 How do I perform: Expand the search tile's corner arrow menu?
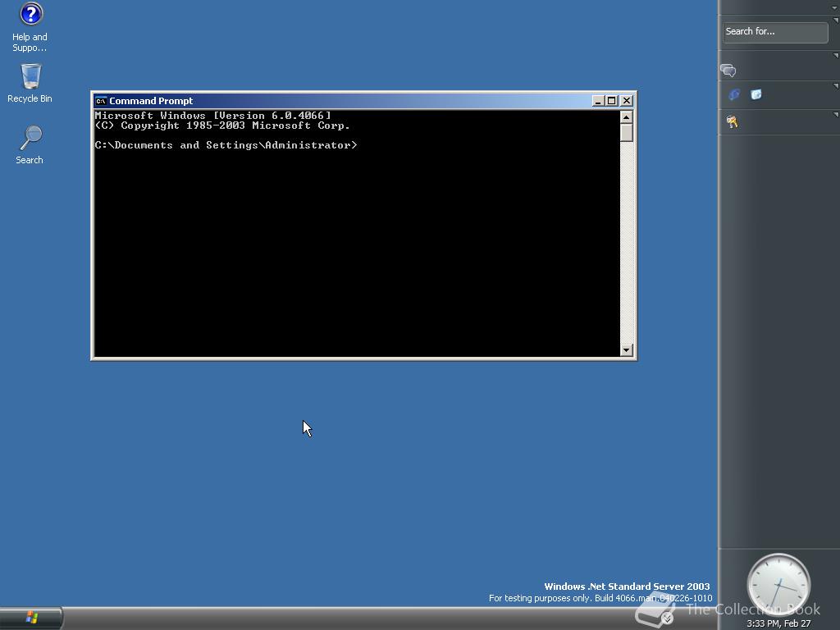click(836, 21)
